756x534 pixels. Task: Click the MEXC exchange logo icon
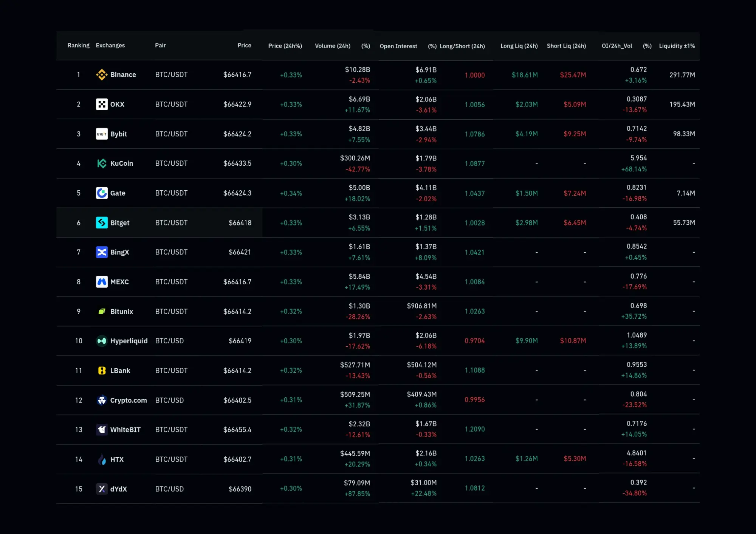[102, 282]
